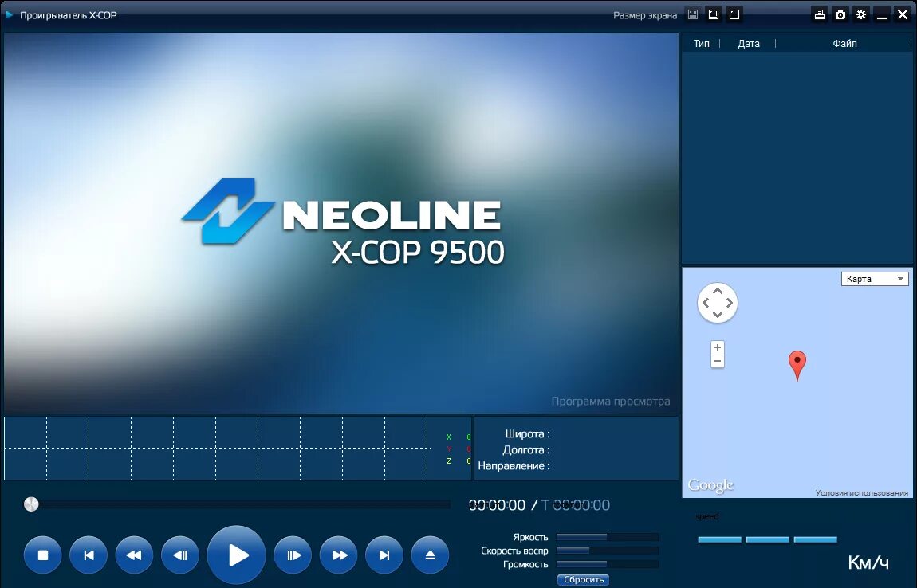The image size is (917, 588).
Task: Sort file list by Дата column
Action: click(x=749, y=43)
